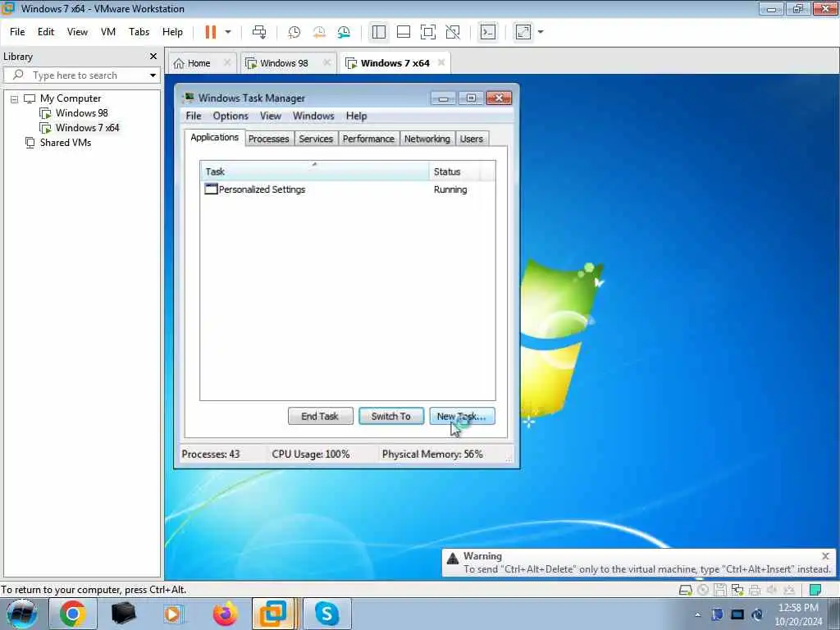The image size is (840, 630).
Task: Open Firefox from the taskbar
Action: click(225, 614)
